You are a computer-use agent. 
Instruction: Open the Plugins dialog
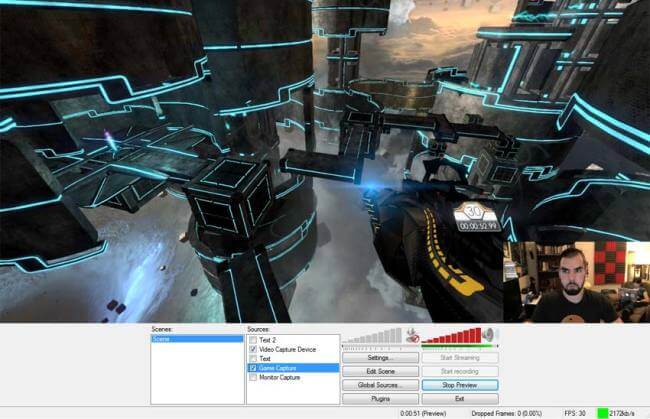pyautogui.click(x=380, y=399)
